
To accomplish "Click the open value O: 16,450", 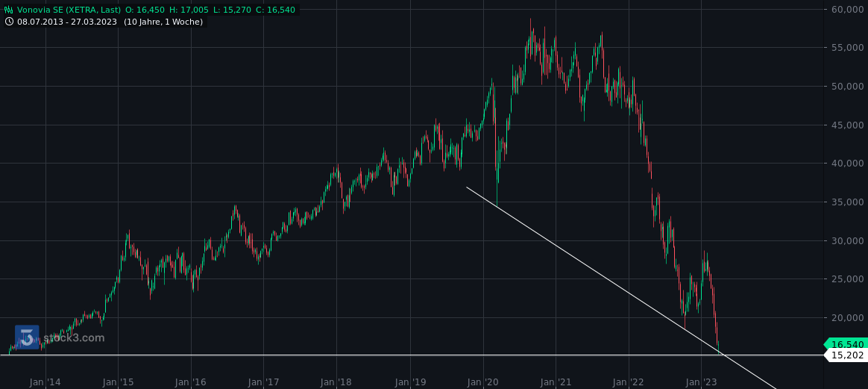I will click(x=145, y=10).
